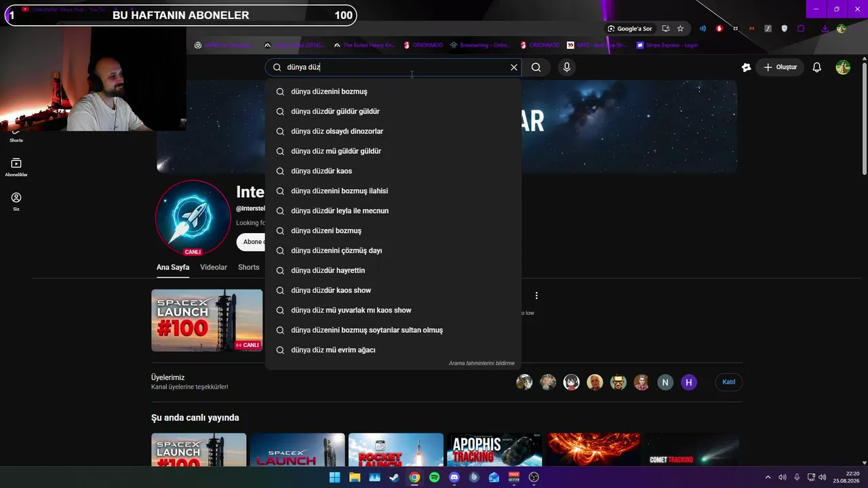
Task: Open the Stripe Express - Login bookmark
Action: coord(667,45)
